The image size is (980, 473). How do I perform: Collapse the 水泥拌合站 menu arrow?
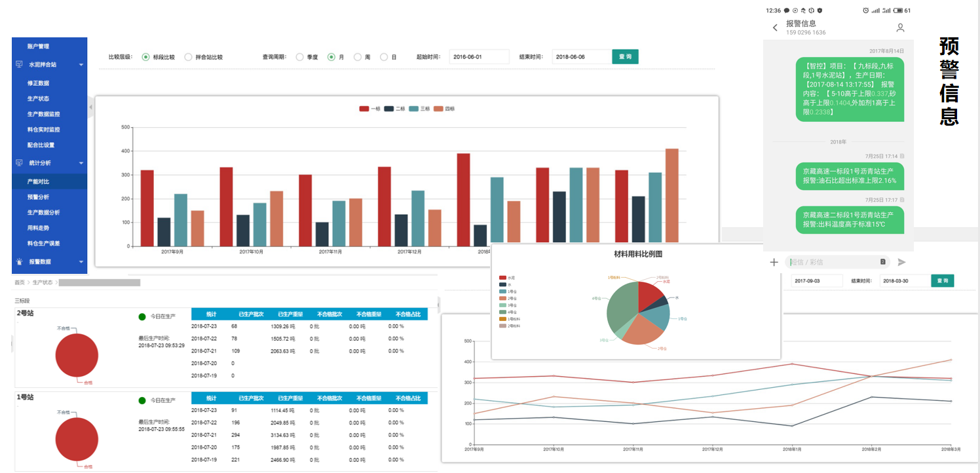pyautogui.click(x=81, y=65)
